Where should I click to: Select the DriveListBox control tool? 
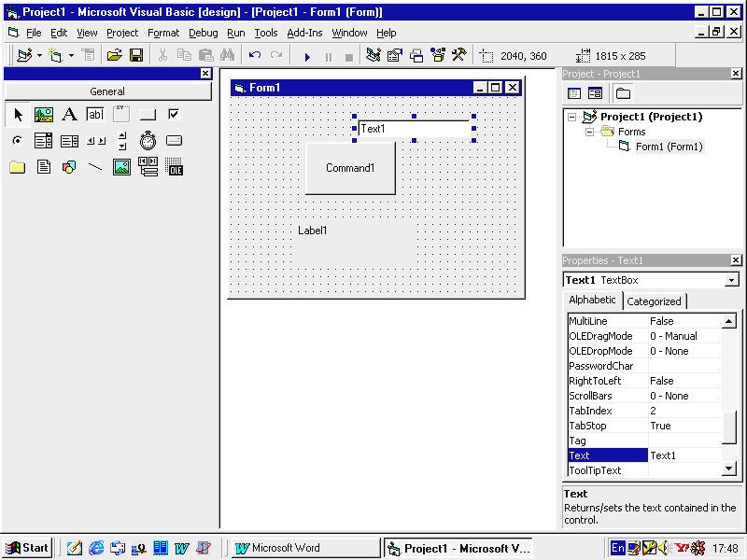coord(174,141)
